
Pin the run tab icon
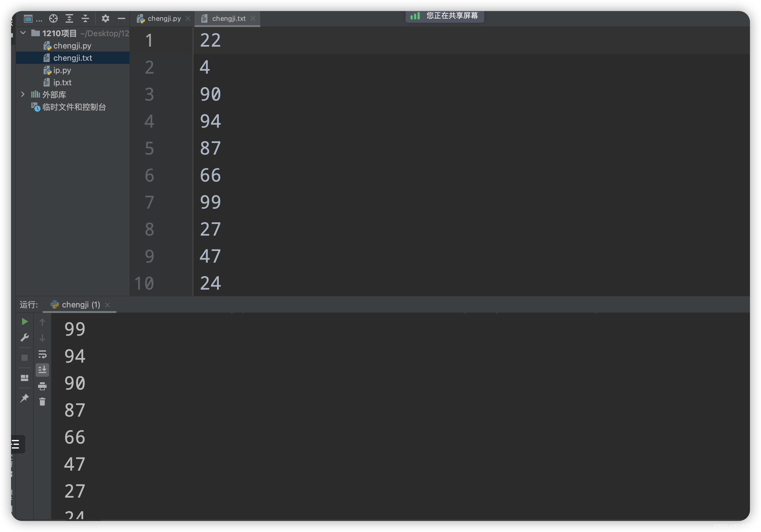[25, 398]
